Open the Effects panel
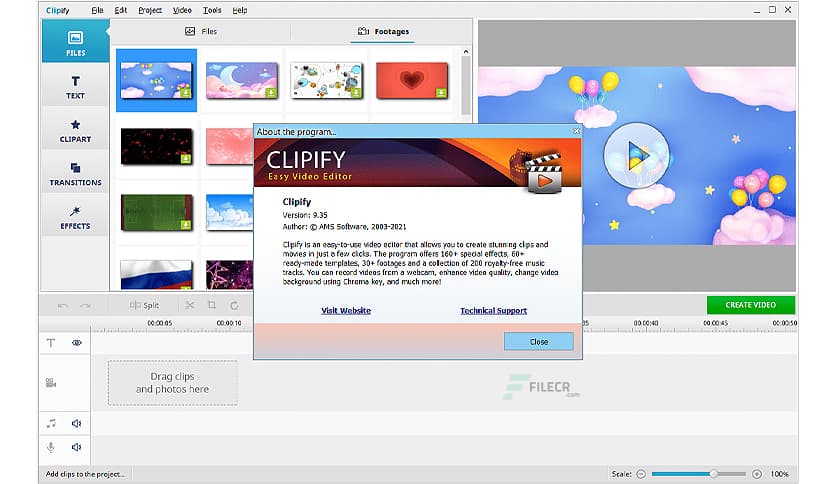 point(75,217)
